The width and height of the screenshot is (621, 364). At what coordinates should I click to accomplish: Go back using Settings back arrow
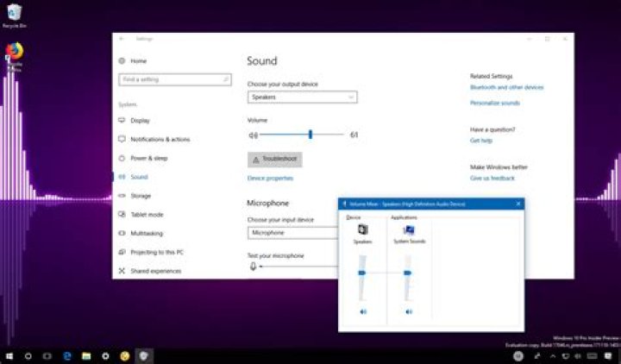(x=122, y=39)
